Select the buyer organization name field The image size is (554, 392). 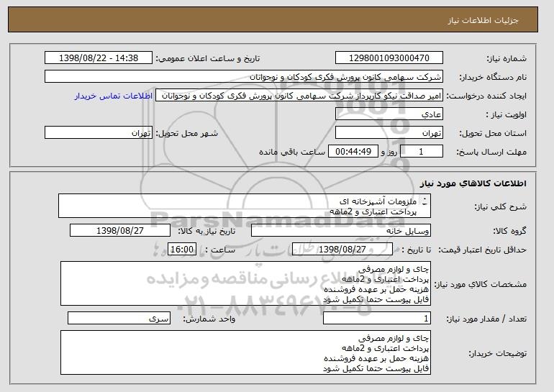[244, 77]
